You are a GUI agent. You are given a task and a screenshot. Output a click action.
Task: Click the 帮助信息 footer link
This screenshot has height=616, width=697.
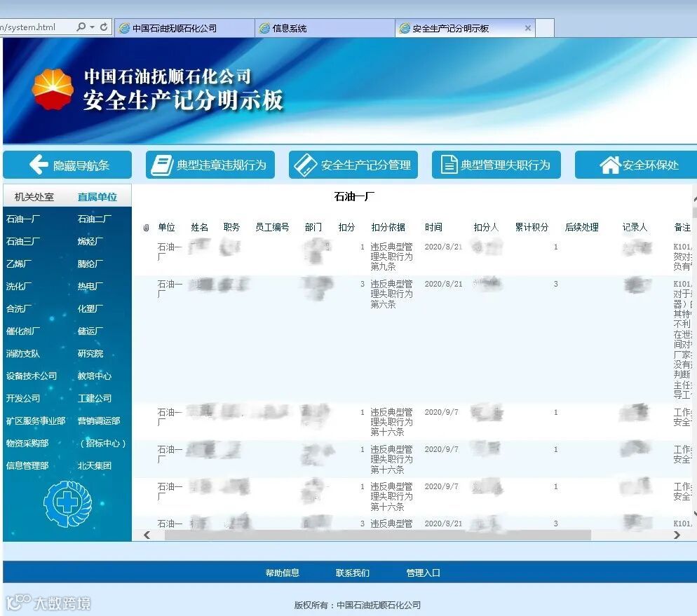coord(283,573)
